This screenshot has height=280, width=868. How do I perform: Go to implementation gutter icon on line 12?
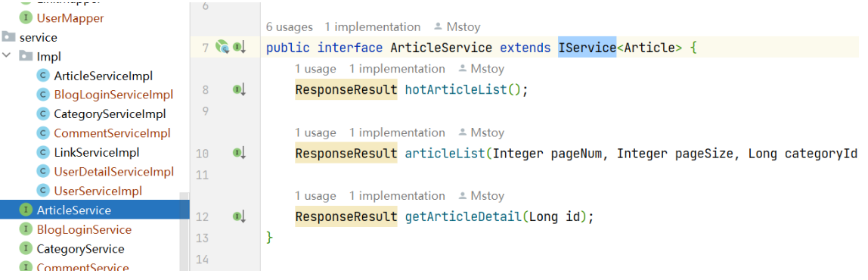click(x=239, y=216)
